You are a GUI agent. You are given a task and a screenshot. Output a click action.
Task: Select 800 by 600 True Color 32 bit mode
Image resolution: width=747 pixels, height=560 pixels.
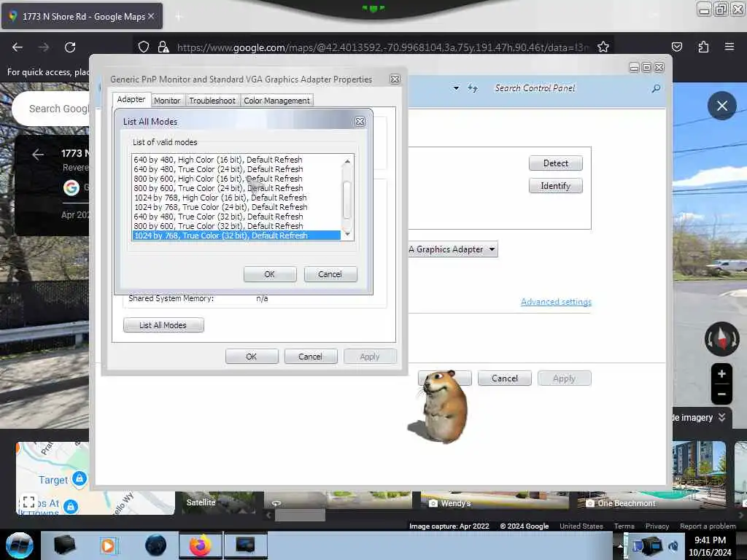(x=236, y=226)
